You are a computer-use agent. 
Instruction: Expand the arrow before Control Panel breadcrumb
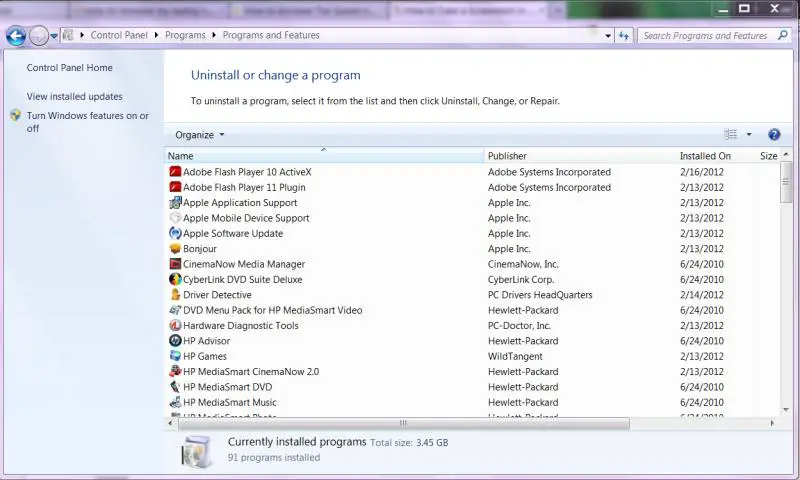point(82,35)
